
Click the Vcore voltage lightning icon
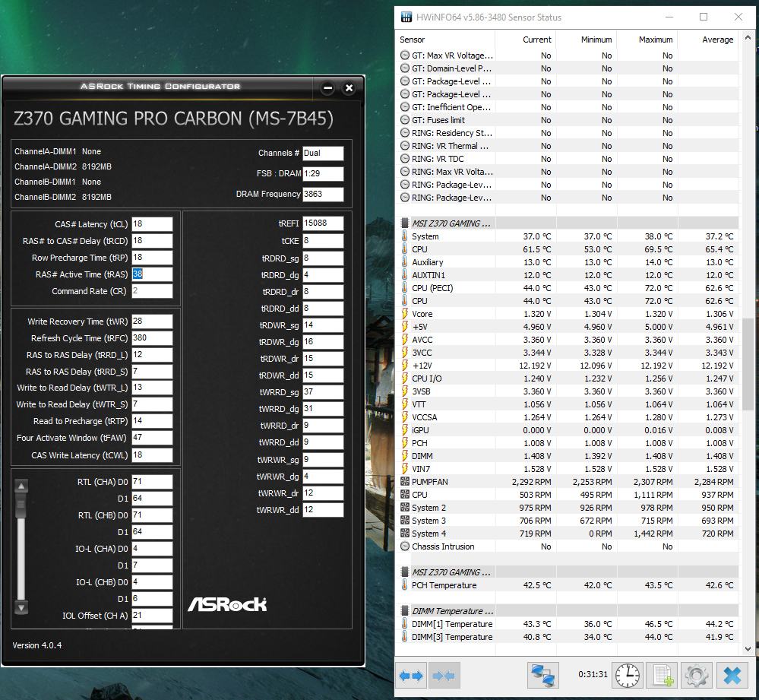[405, 314]
